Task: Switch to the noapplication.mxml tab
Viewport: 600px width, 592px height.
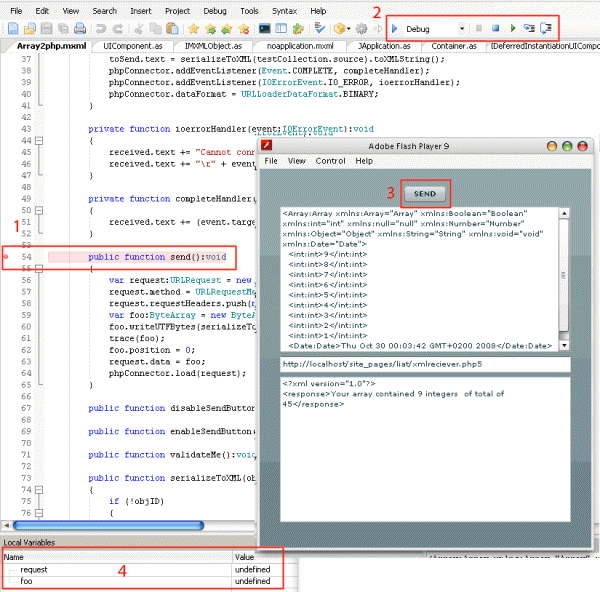Action: (300, 46)
